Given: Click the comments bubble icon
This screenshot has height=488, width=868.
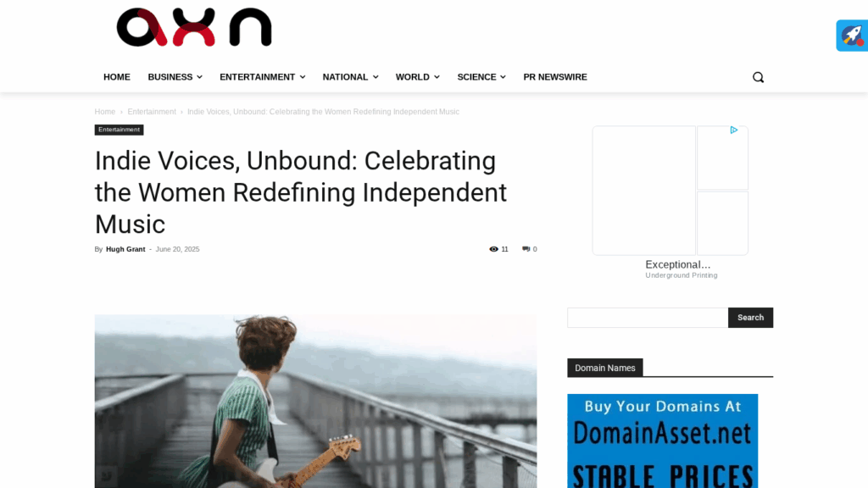Looking at the screenshot, I should (x=526, y=250).
